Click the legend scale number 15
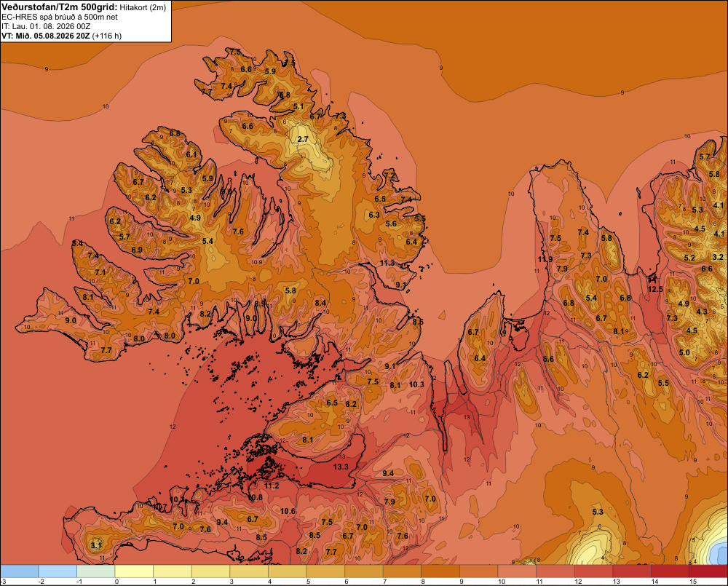The height and width of the screenshot is (586, 728). (x=693, y=582)
